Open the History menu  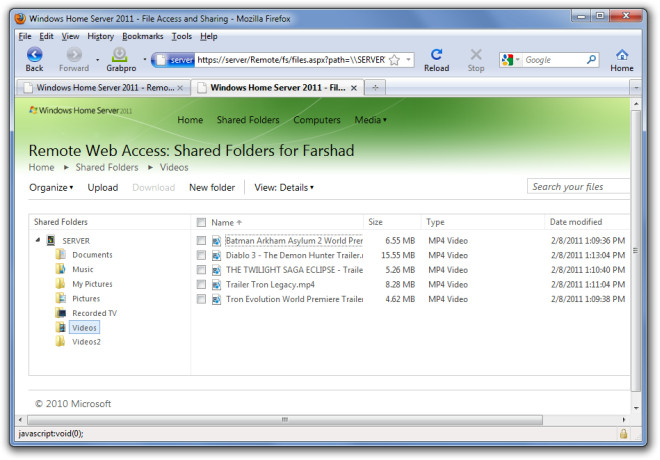[x=101, y=36]
